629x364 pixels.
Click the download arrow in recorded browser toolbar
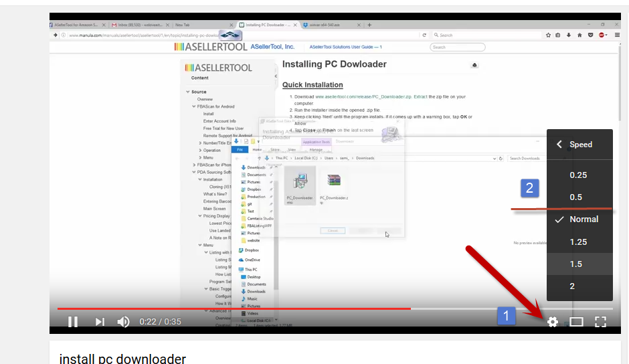[x=568, y=35]
